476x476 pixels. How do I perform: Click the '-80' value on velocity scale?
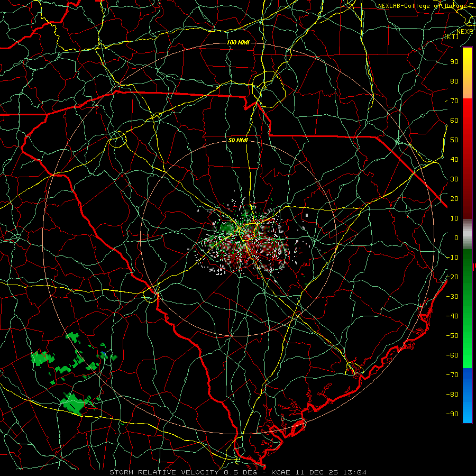click(x=452, y=395)
